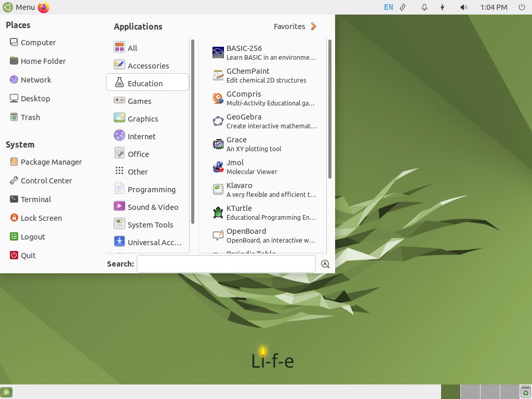Start GCompris educational games

tap(244, 98)
